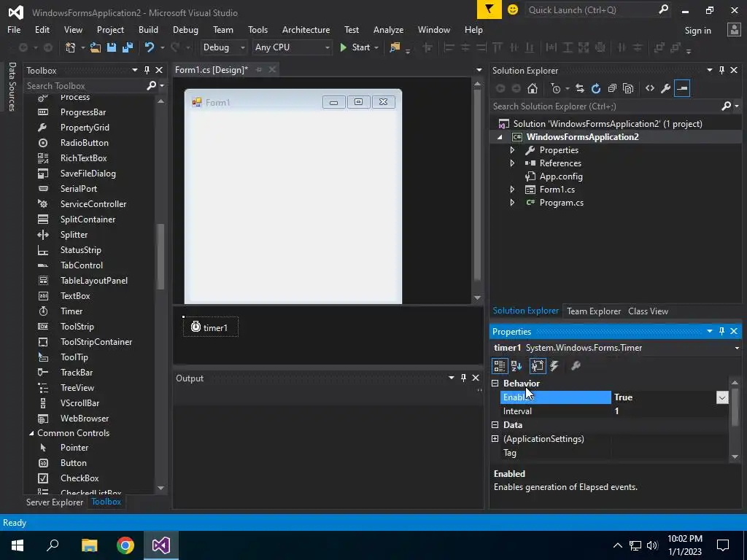The height and width of the screenshot is (560, 747).
Task: Toggle the Properties view button
Action: tap(538, 366)
